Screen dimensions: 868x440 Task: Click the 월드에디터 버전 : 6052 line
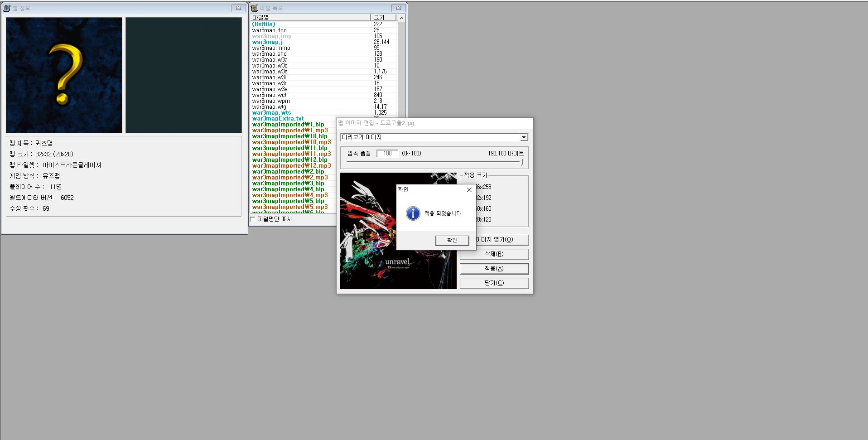pyautogui.click(x=41, y=198)
